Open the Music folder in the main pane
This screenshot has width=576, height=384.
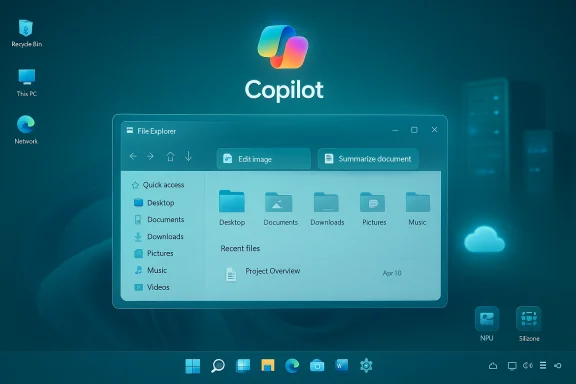pos(417,209)
